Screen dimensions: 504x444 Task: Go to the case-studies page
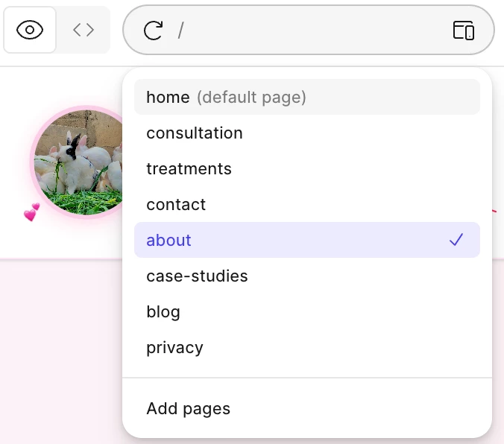pos(197,276)
